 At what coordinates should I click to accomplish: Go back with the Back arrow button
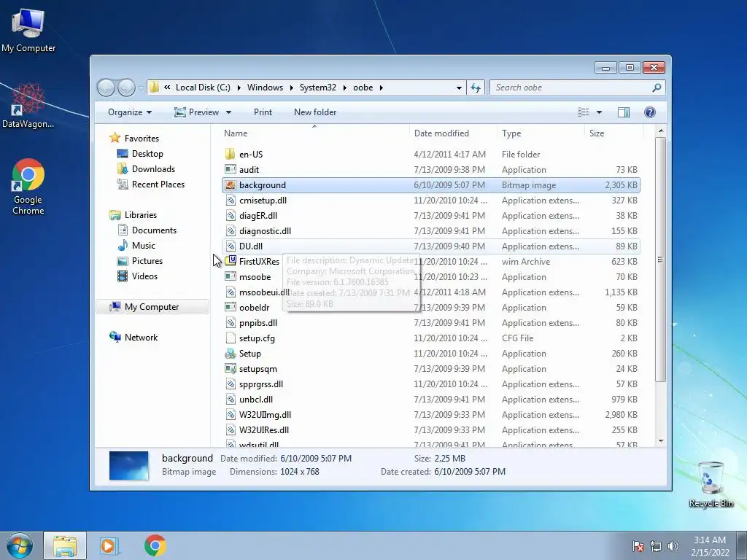coord(106,87)
